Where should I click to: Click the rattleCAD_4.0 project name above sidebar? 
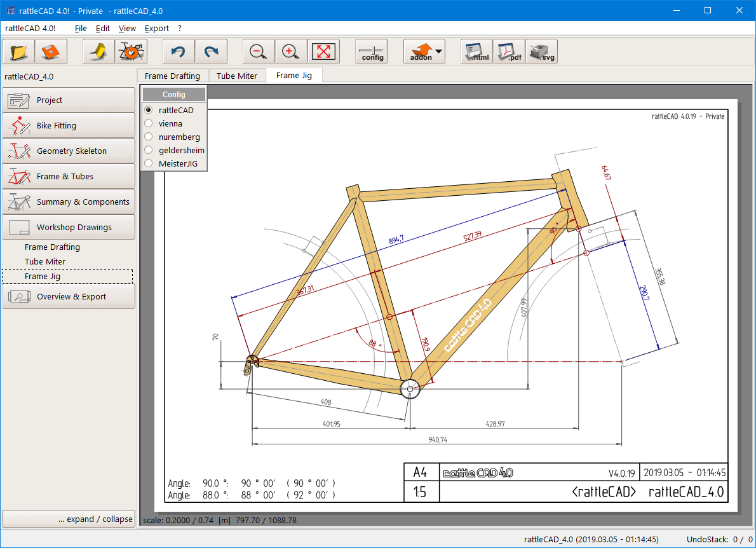pyautogui.click(x=29, y=77)
